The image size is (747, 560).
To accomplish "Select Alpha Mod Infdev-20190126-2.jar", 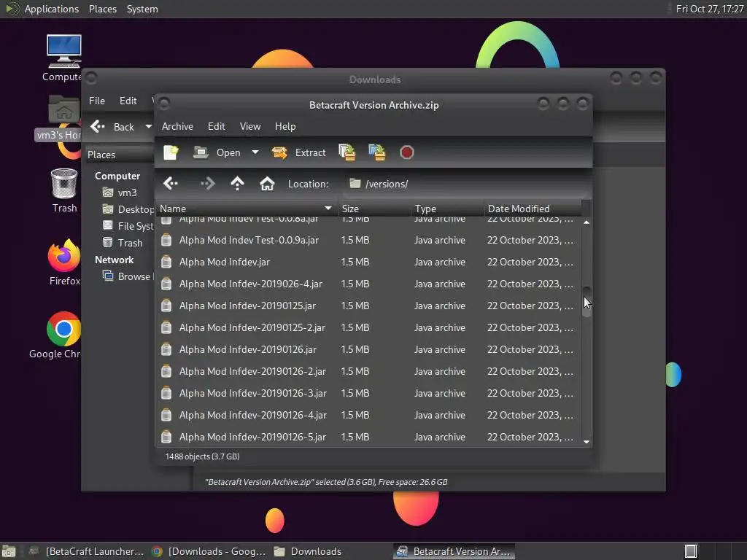I will [368, 371].
